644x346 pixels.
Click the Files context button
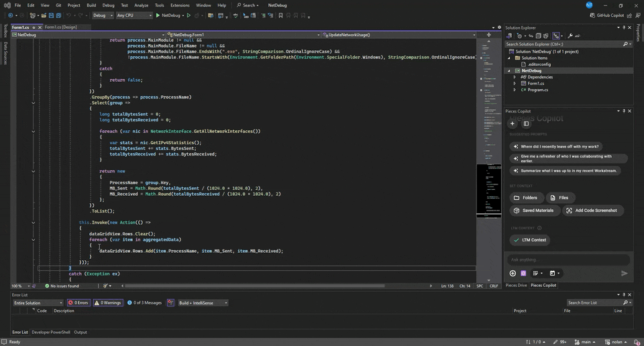pyautogui.click(x=560, y=198)
